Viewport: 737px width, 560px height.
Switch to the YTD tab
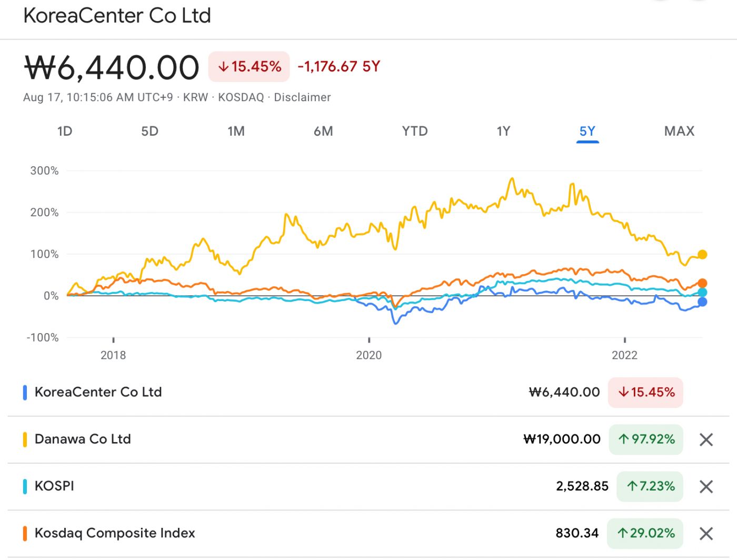[415, 131]
